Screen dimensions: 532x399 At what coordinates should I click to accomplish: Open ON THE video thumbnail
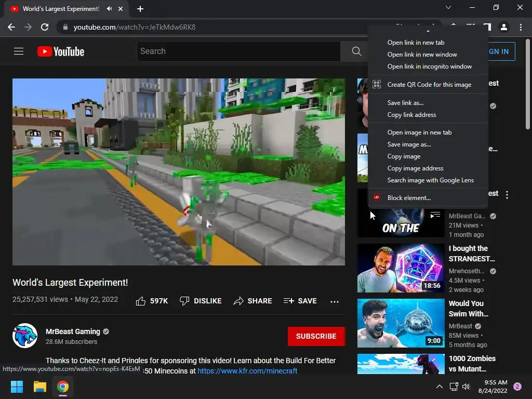[x=401, y=222]
